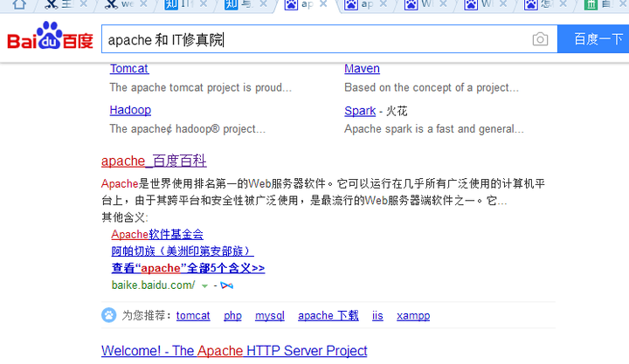Select recommended search 'iis'
The width and height of the screenshot is (629, 364).
tap(377, 315)
